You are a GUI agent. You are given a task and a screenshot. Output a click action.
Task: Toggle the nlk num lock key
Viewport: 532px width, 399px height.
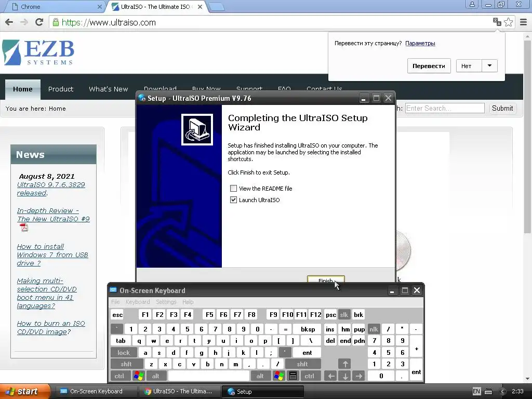374,329
